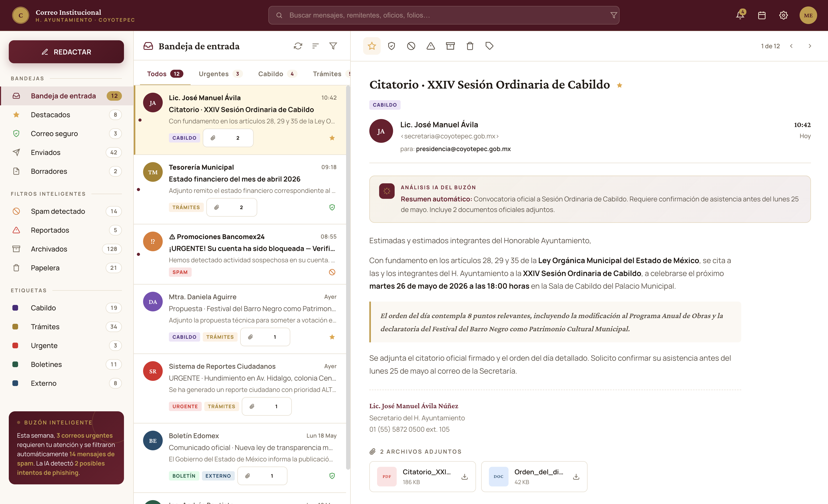The height and width of the screenshot is (504, 828).
Task: Select the red Urgente label
Action: point(67,345)
